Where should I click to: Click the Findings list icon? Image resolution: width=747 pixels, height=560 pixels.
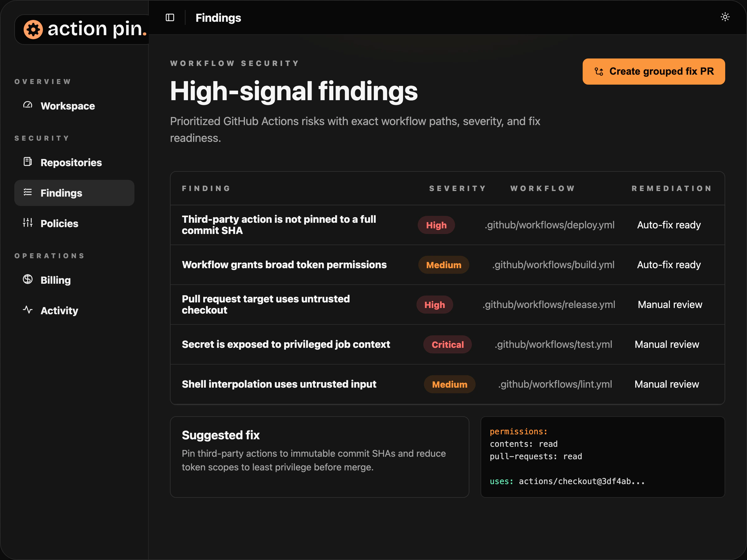[x=28, y=192]
